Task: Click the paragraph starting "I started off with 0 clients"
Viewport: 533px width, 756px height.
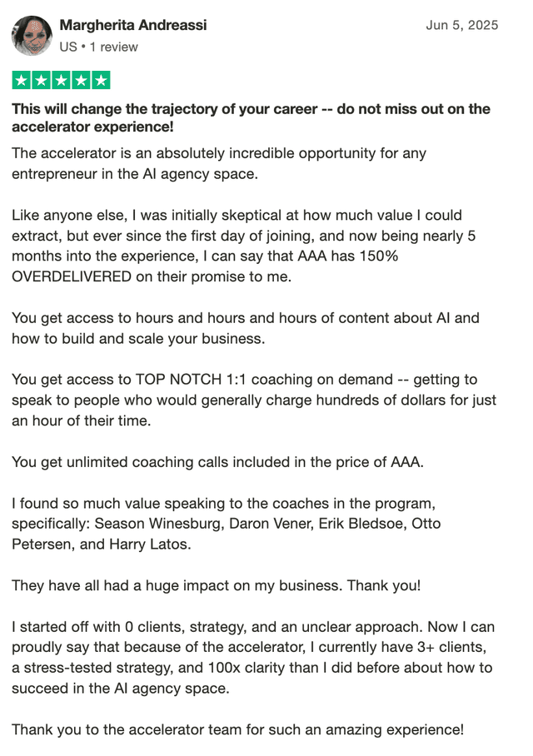Action: 250,647
